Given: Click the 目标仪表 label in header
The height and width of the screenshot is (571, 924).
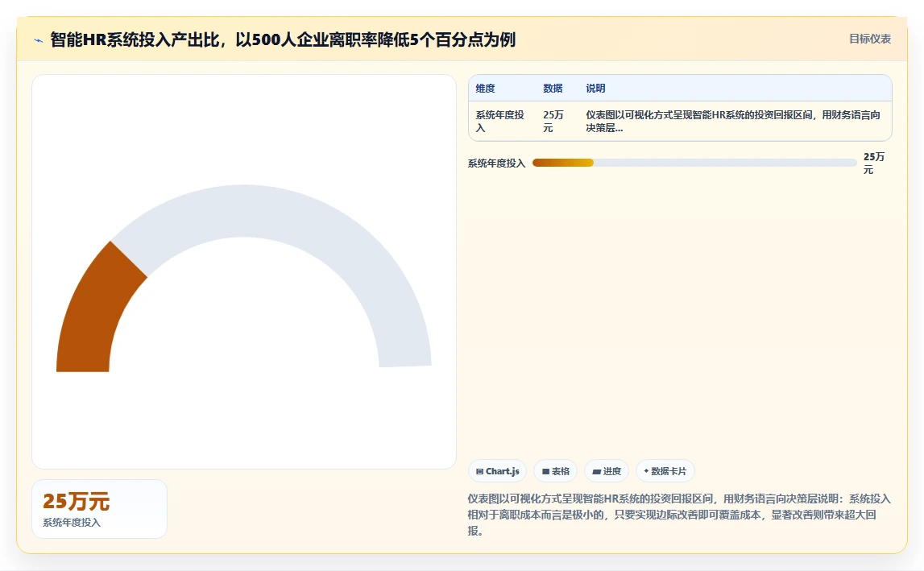Looking at the screenshot, I should coord(870,39).
